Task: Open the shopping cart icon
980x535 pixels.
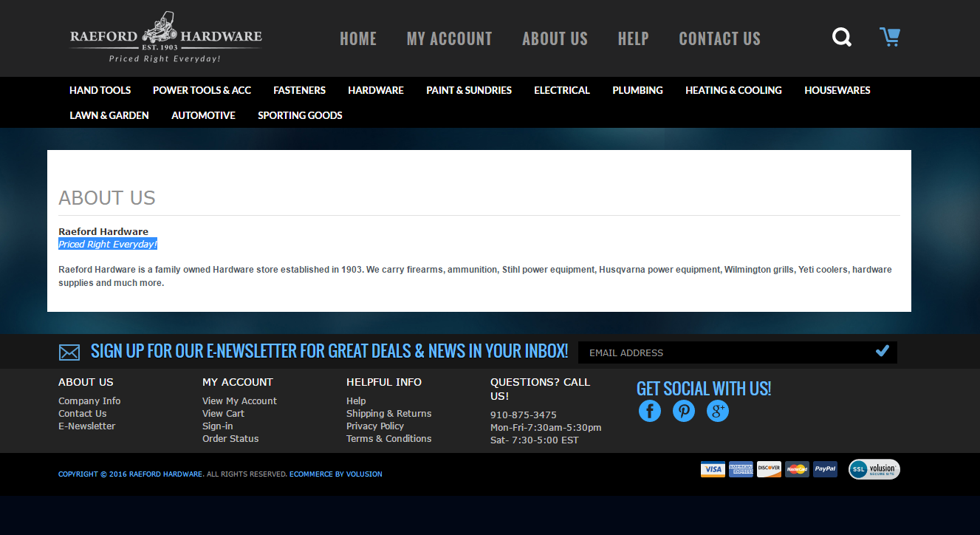Action: [890, 37]
